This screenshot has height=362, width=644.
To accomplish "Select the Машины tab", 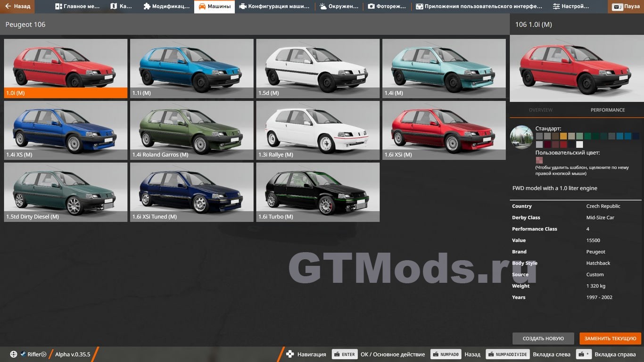I will (x=215, y=7).
